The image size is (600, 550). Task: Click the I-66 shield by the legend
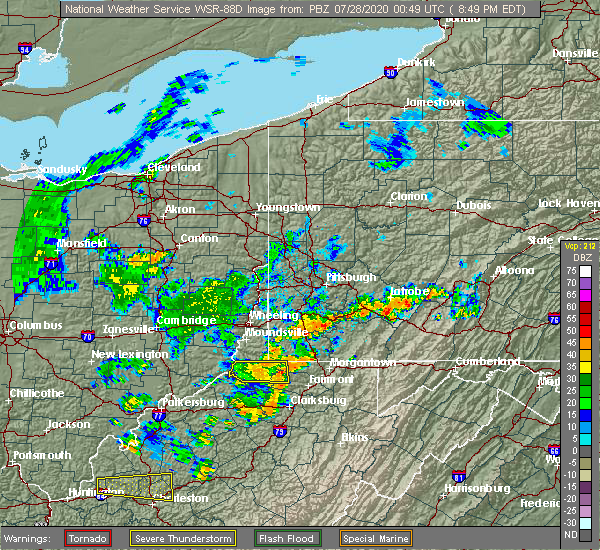click(x=554, y=450)
